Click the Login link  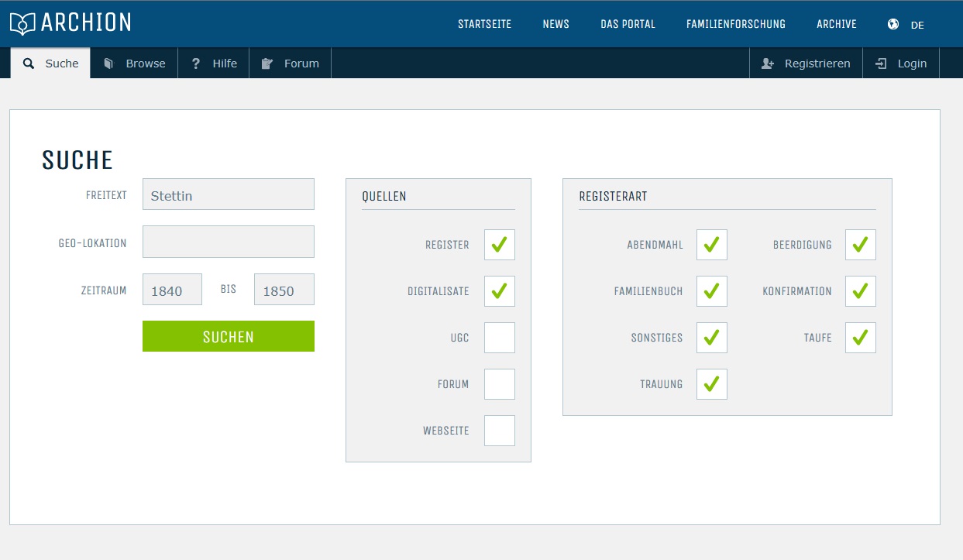coord(901,64)
